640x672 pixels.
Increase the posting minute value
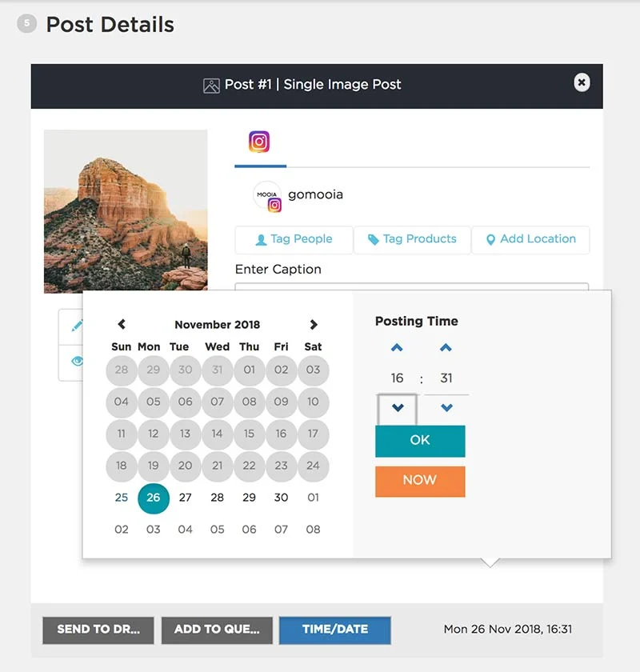[x=446, y=348]
